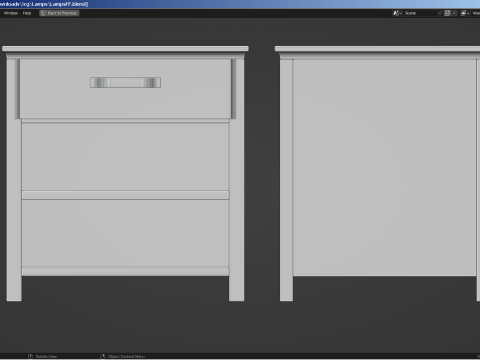Image resolution: width=480 pixels, height=360 pixels.
Task: Click the Scene name field
Action: (x=419, y=13)
